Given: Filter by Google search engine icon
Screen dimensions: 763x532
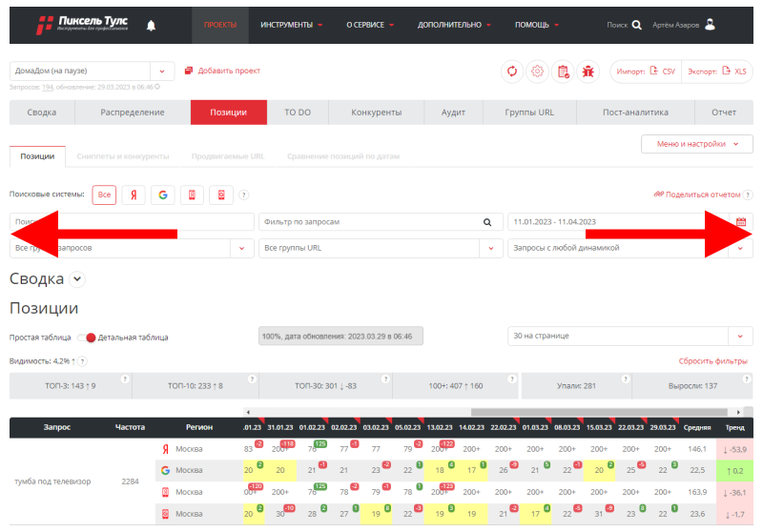Looking at the screenshot, I should click(162, 195).
